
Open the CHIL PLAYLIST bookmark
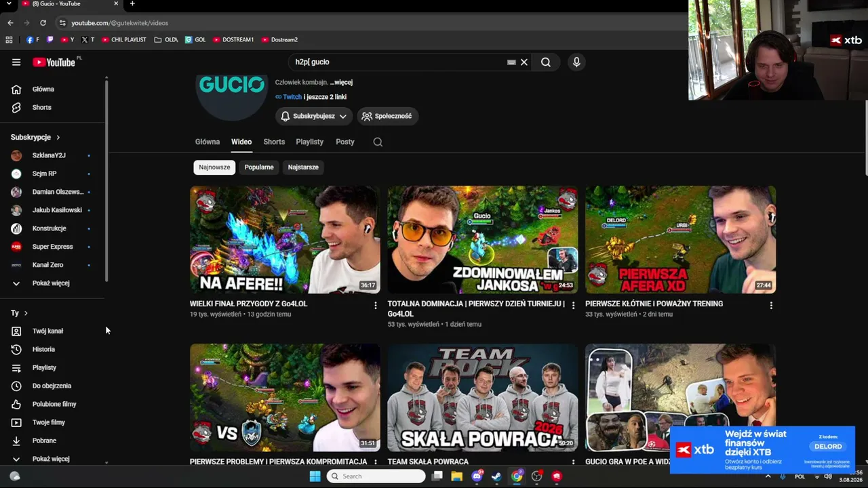(124, 40)
